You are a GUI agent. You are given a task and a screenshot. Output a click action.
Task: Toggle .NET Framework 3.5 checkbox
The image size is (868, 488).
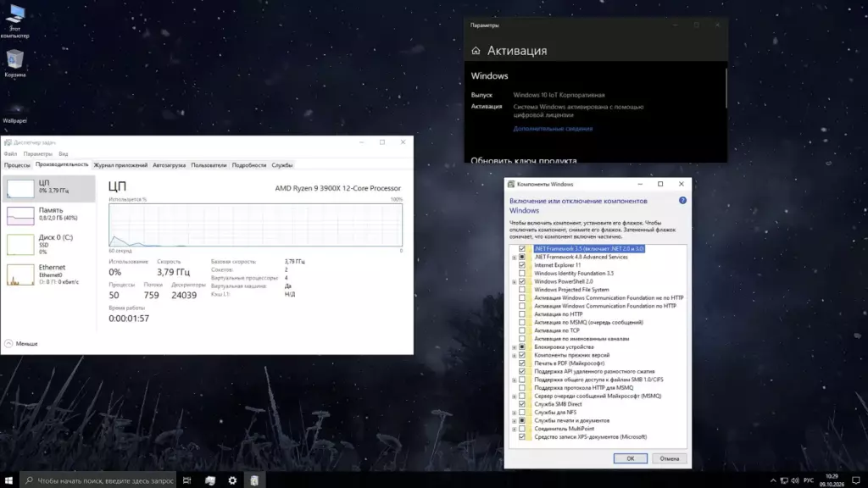tap(522, 249)
